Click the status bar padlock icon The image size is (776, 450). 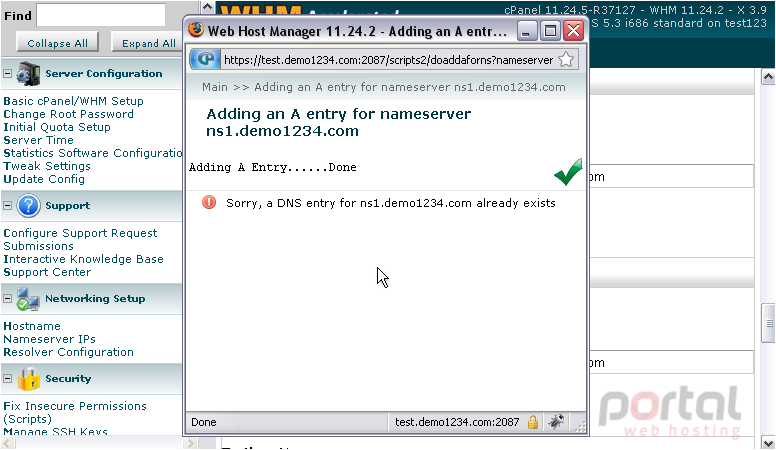[x=533, y=422]
